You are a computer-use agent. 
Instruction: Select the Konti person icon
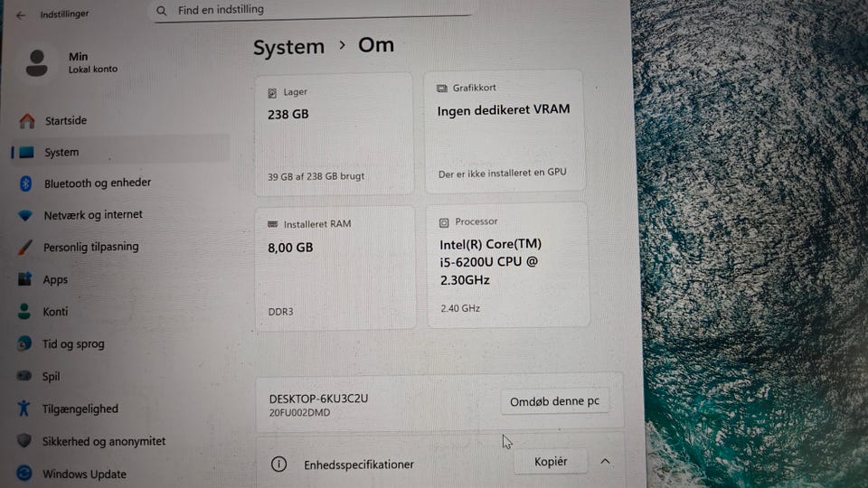(x=24, y=311)
